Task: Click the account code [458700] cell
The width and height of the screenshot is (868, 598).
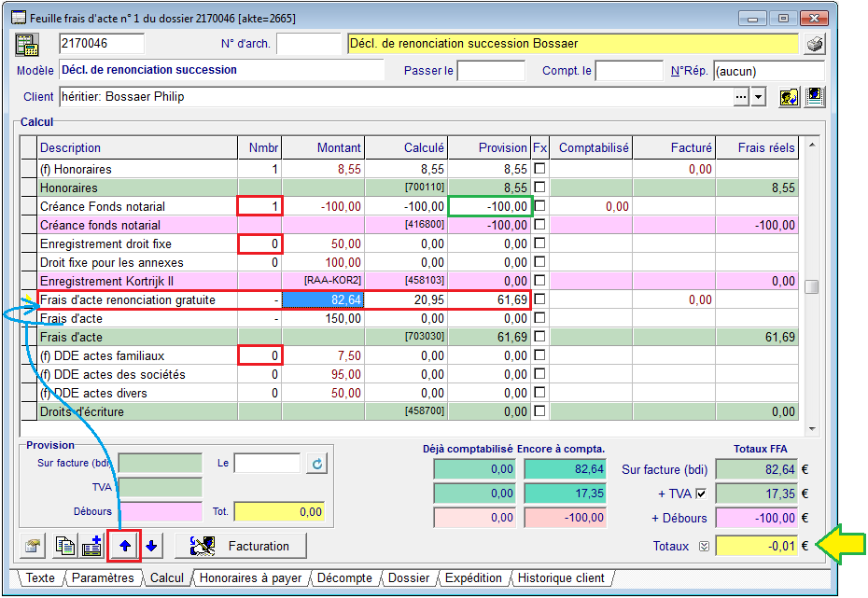Action: (406, 411)
